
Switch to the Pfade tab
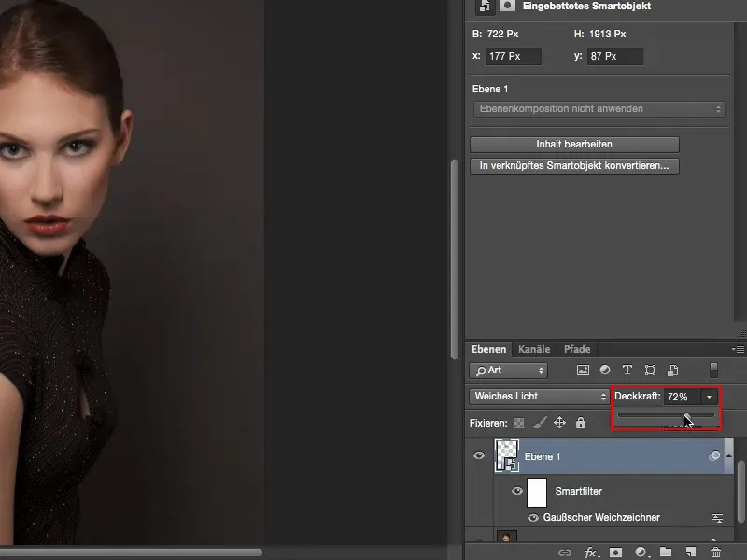[577, 349]
